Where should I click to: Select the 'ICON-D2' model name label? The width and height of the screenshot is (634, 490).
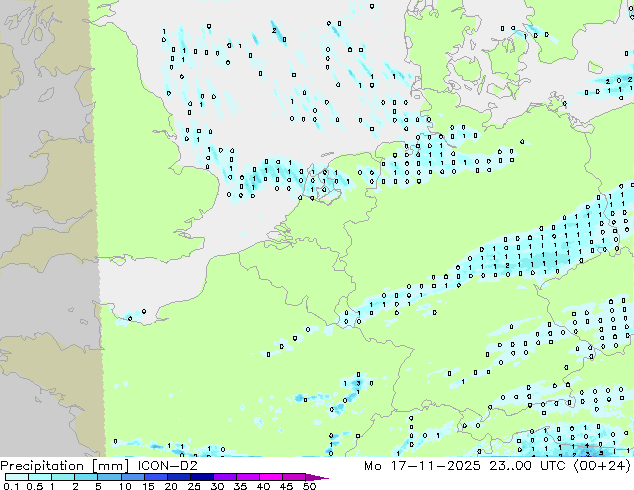167,466
